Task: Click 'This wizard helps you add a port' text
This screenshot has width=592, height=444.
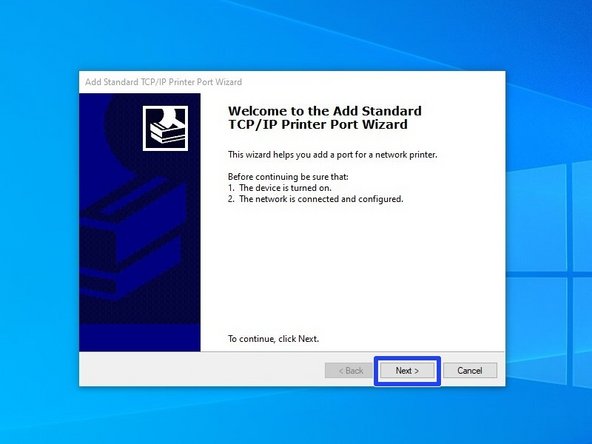Action: tap(333, 155)
